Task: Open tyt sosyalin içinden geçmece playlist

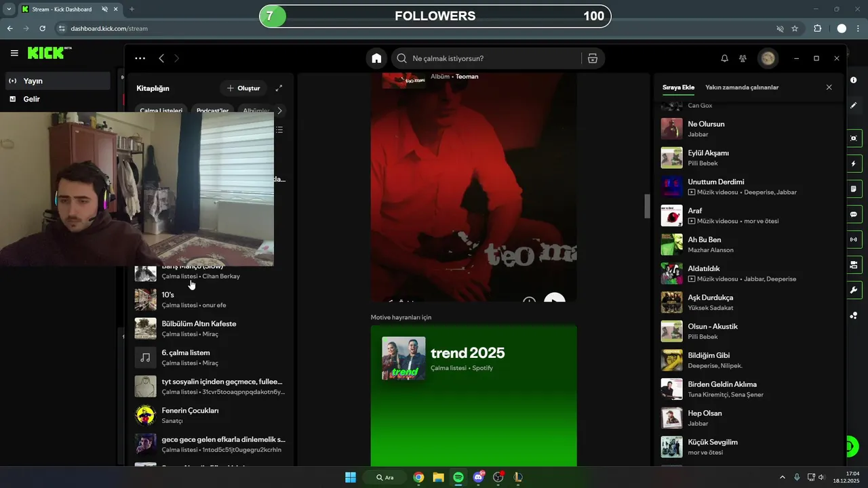Action: pos(210,386)
